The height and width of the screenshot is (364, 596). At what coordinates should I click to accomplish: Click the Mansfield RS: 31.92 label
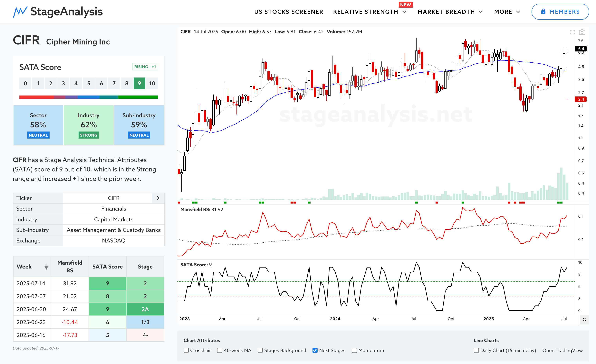coord(202,209)
